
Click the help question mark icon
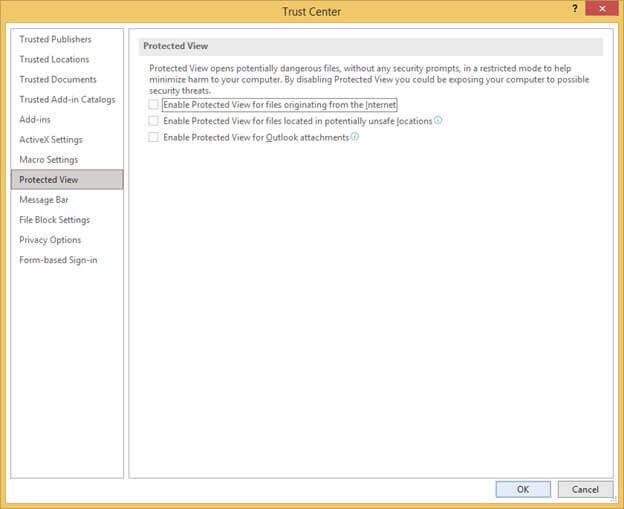point(574,9)
